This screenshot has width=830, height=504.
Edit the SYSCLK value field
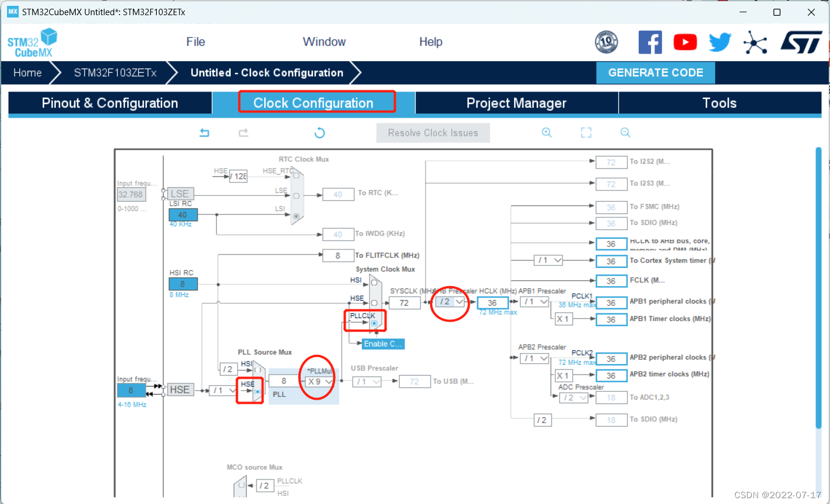click(404, 303)
